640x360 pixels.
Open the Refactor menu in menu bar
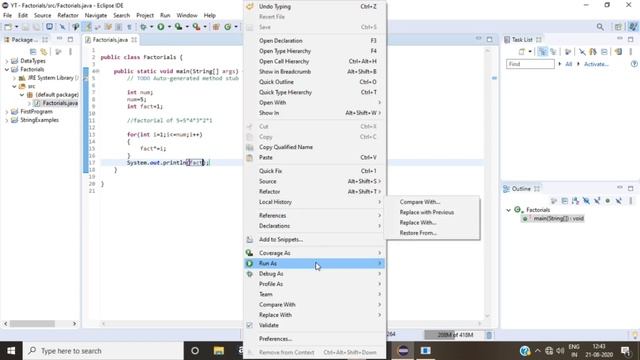coord(68,15)
